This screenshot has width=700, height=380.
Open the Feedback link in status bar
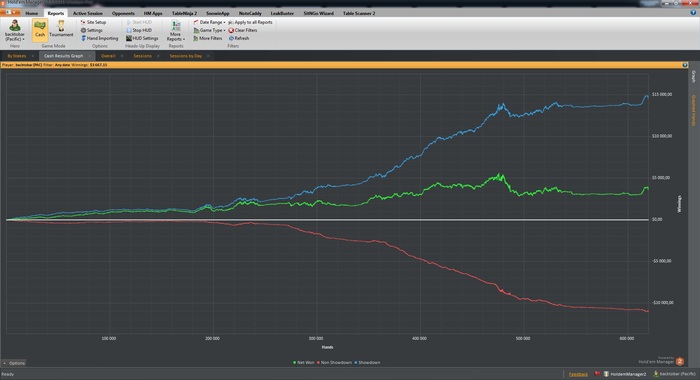(x=578, y=374)
